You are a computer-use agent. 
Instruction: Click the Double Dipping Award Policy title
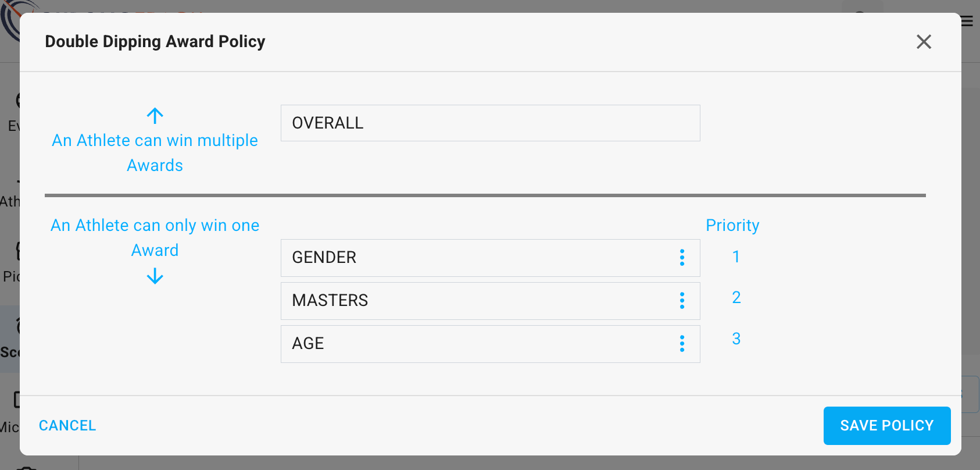[x=155, y=42]
